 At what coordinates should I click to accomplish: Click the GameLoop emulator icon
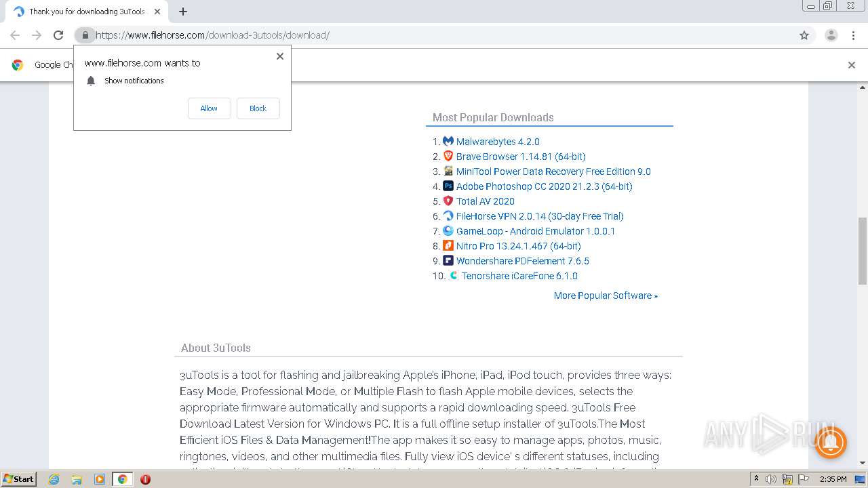(448, 230)
